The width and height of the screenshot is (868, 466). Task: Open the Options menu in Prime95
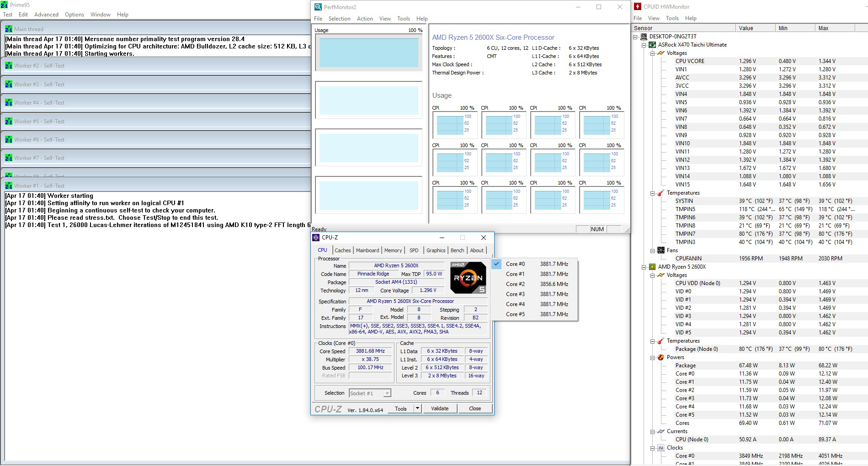point(75,15)
